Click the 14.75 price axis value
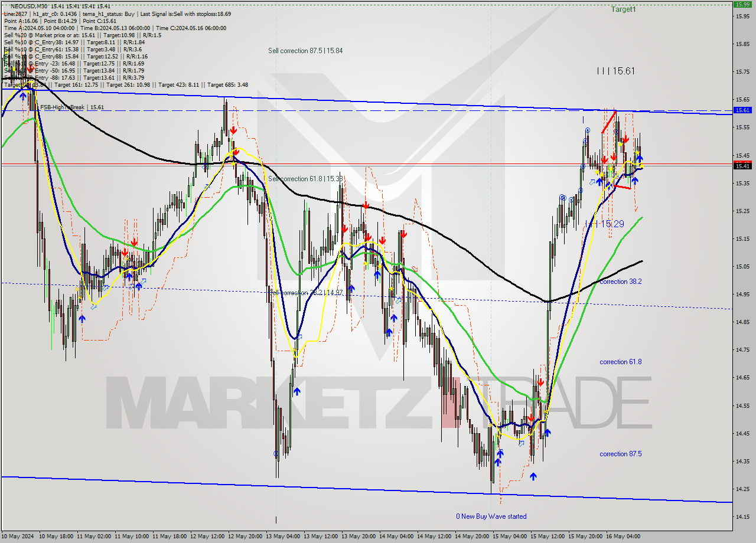 pos(742,349)
